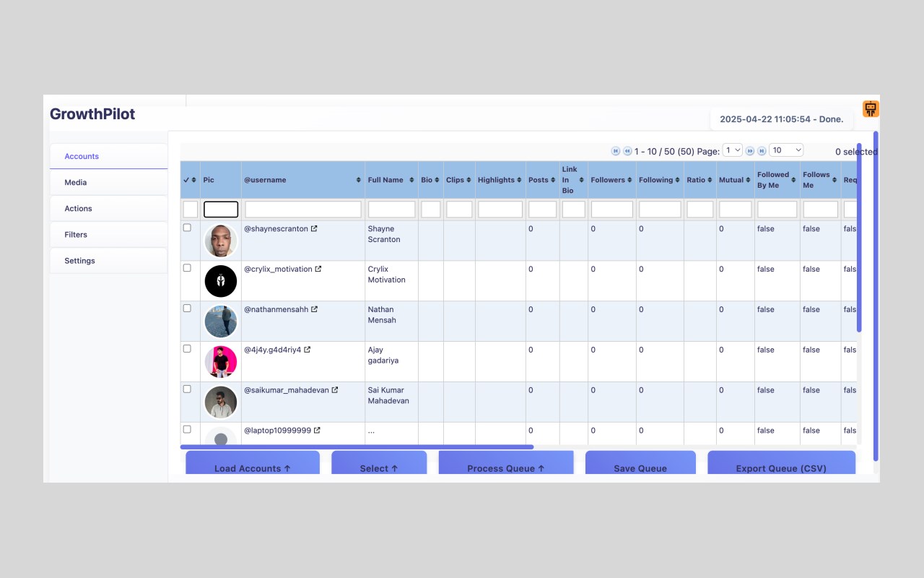
Task: Focus the Followers filter input
Action: pyautogui.click(x=612, y=210)
